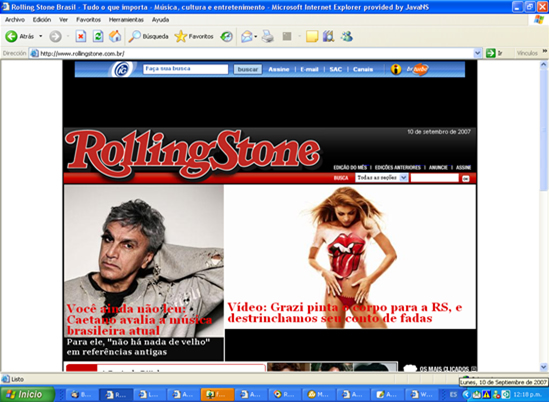549x402 pixels.
Task: Go back with the Atrás arrow button
Action: [x=20, y=36]
